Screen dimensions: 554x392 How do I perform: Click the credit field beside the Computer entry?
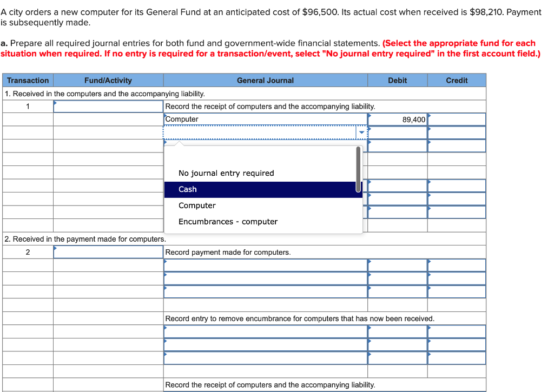click(456, 119)
